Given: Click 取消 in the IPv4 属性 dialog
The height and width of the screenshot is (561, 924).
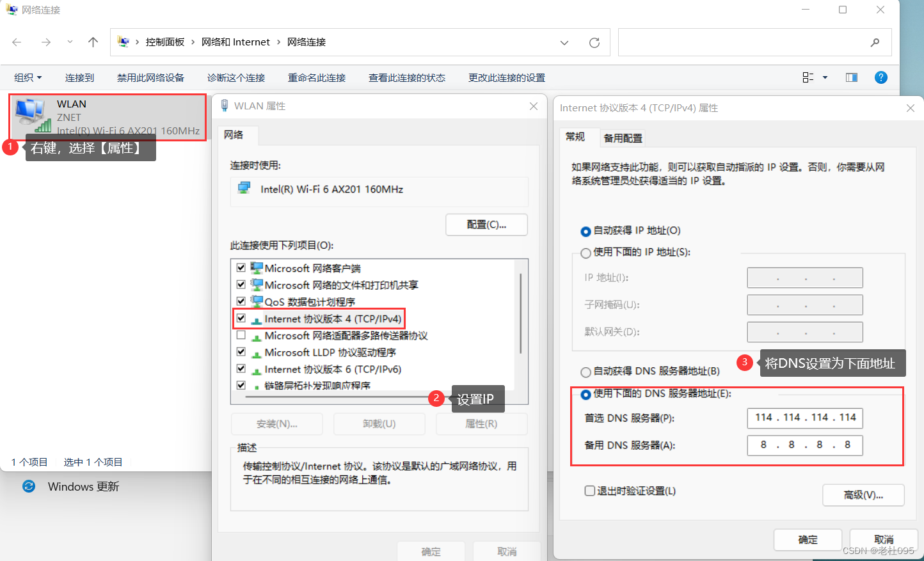Looking at the screenshot, I should [884, 540].
